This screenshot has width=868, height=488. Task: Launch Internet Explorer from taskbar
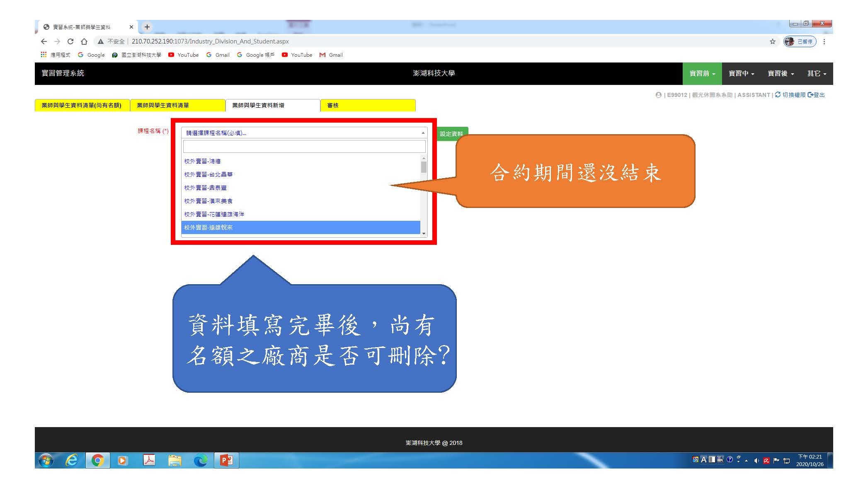[x=72, y=460]
